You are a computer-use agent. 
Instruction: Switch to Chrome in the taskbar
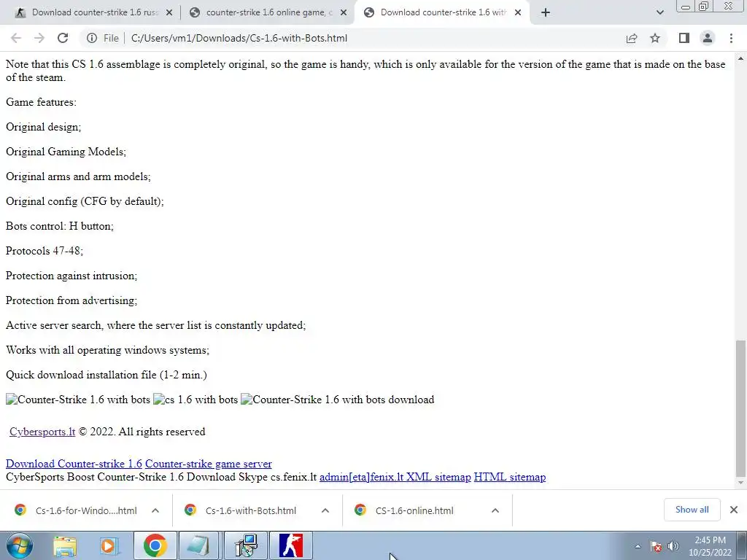(155, 545)
